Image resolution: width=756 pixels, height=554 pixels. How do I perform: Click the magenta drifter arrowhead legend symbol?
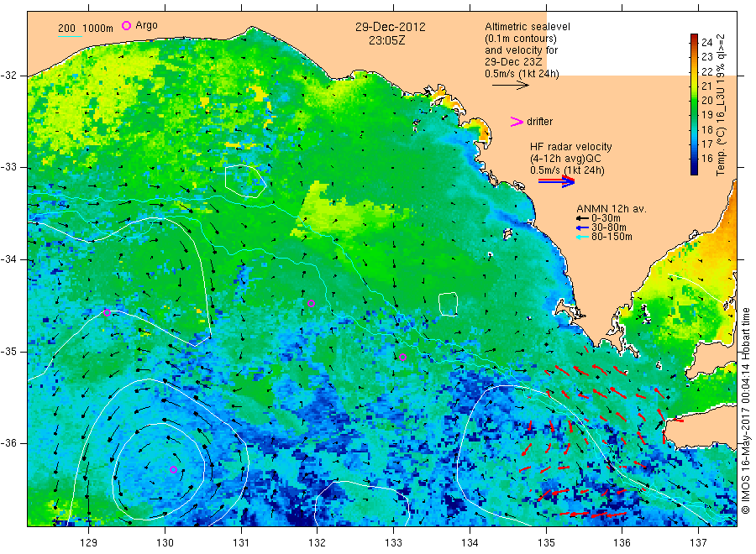coord(517,122)
